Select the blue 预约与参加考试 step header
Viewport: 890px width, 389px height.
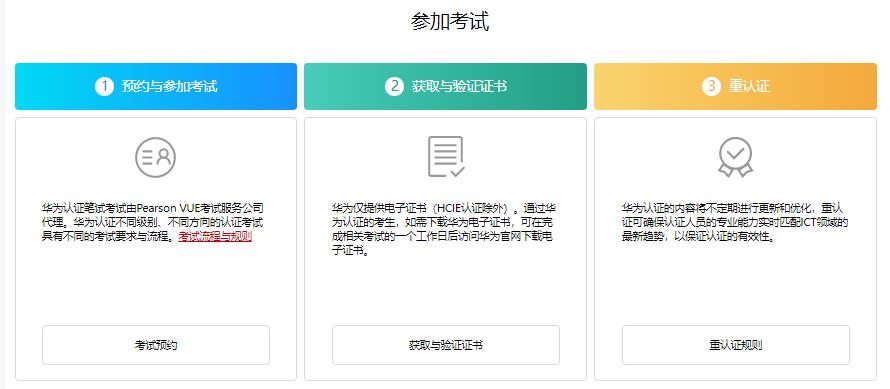tap(156, 86)
